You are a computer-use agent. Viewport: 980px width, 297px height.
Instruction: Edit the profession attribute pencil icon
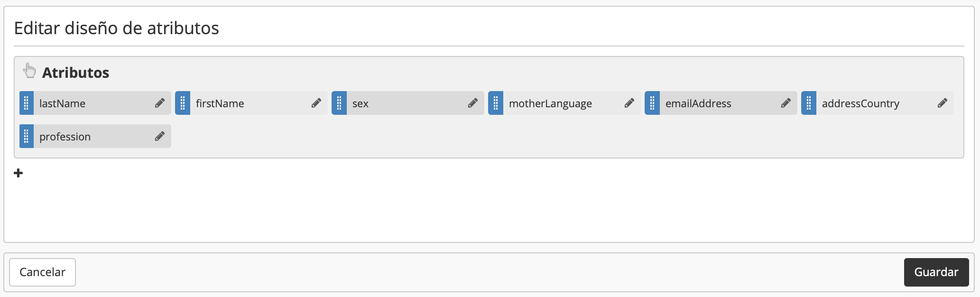point(160,136)
